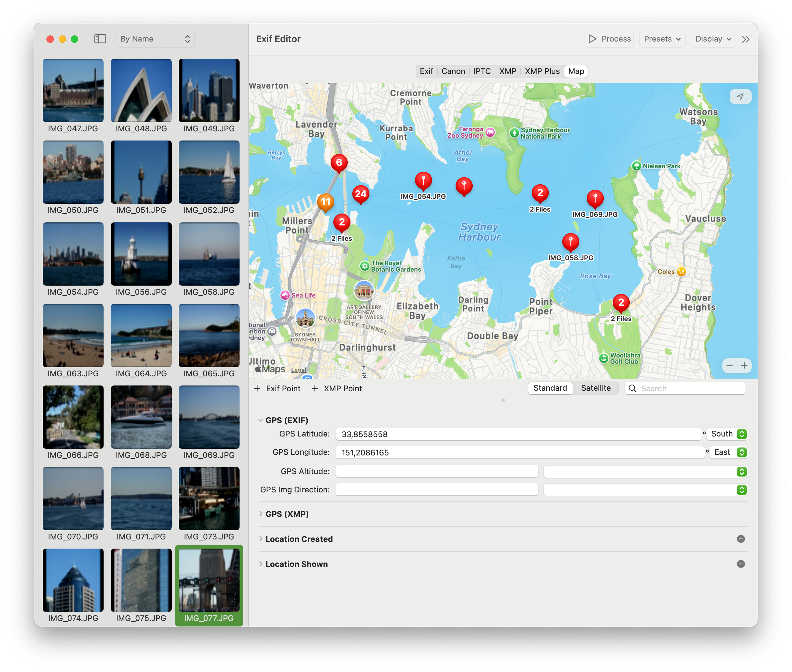Click the IMG_058.JPG map pin

(x=570, y=242)
